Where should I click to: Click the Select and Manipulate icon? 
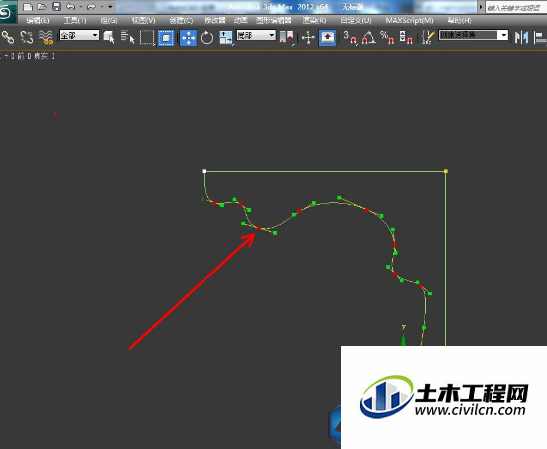pyautogui.click(x=308, y=38)
